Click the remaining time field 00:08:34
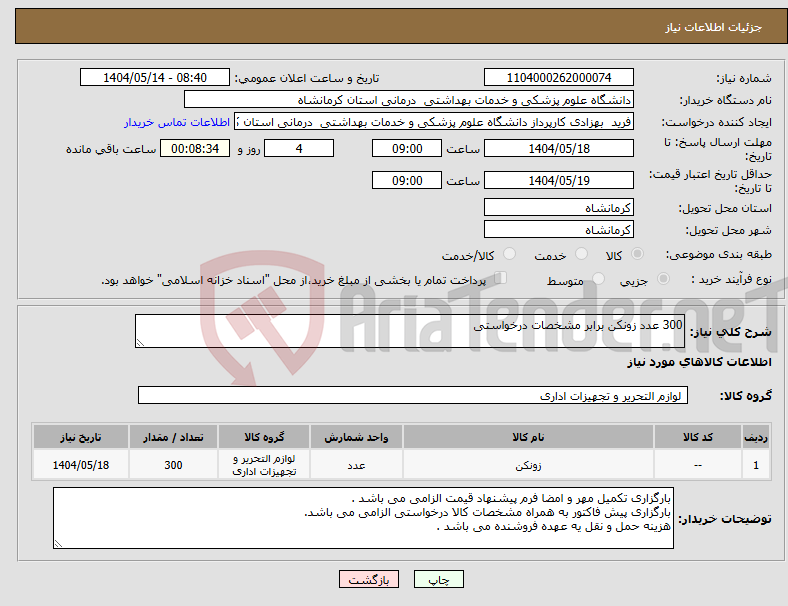This screenshot has height=606, width=788. [195, 148]
